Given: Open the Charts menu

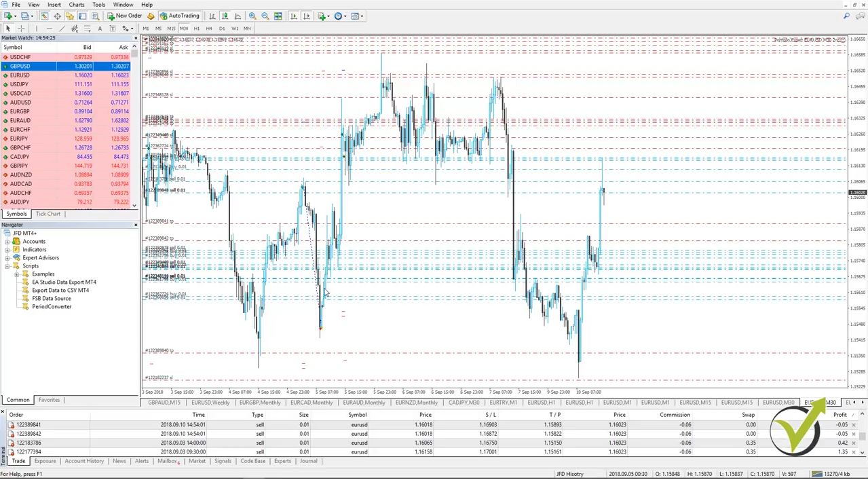Looking at the screenshot, I should [x=76, y=5].
